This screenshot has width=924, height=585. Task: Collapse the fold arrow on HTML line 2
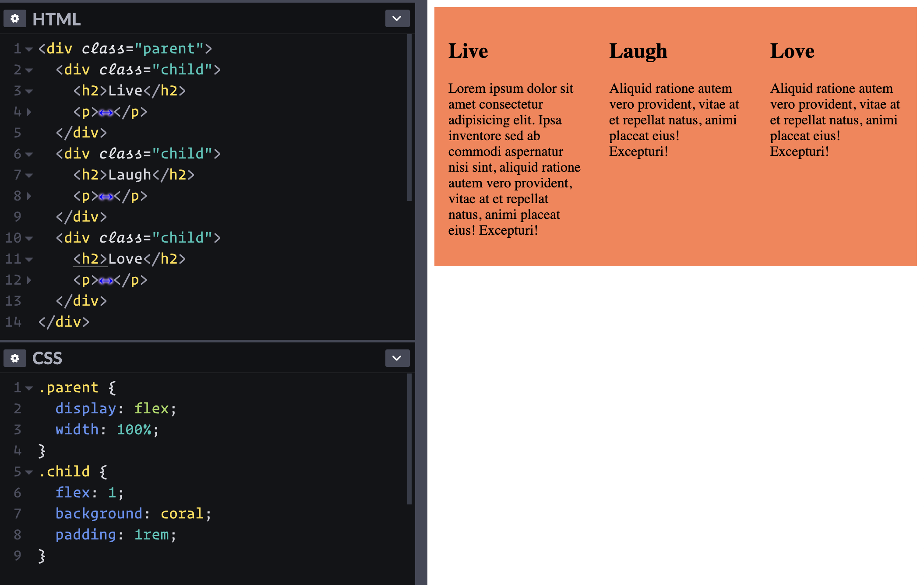(x=29, y=70)
